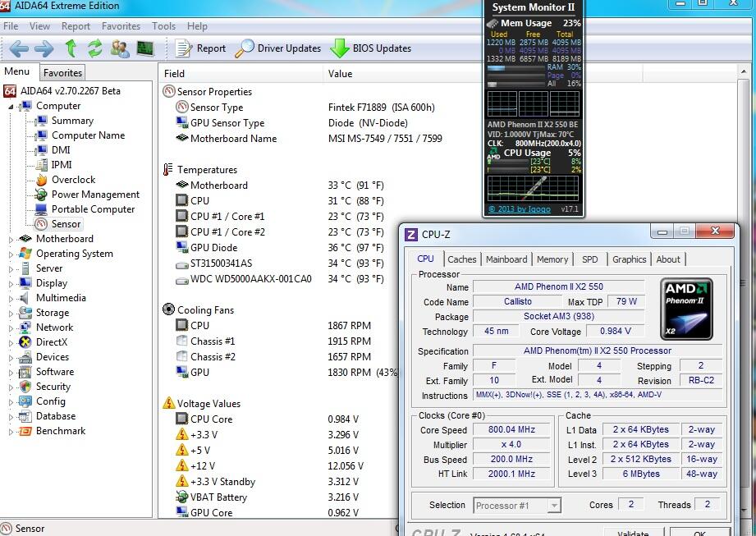
Task: Expand the Server tree node
Action: (x=11, y=269)
